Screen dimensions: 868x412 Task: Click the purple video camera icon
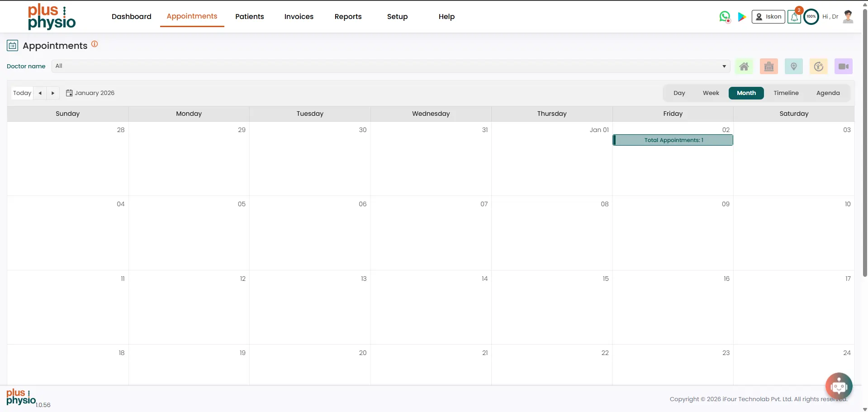pyautogui.click(x=843, y=66)
